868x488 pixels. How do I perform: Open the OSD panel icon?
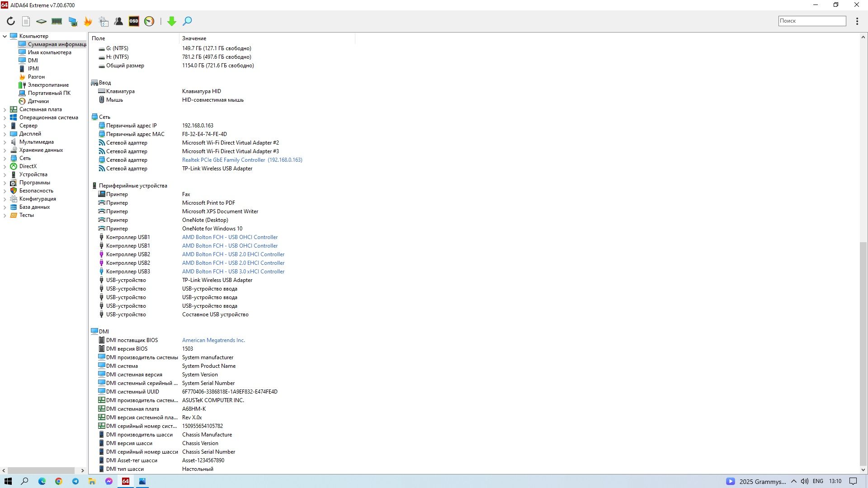pyautogui.click(x=134, y=21)
